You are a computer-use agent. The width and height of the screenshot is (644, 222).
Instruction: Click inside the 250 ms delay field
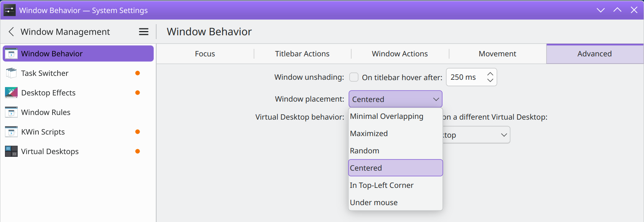[465, 77]
